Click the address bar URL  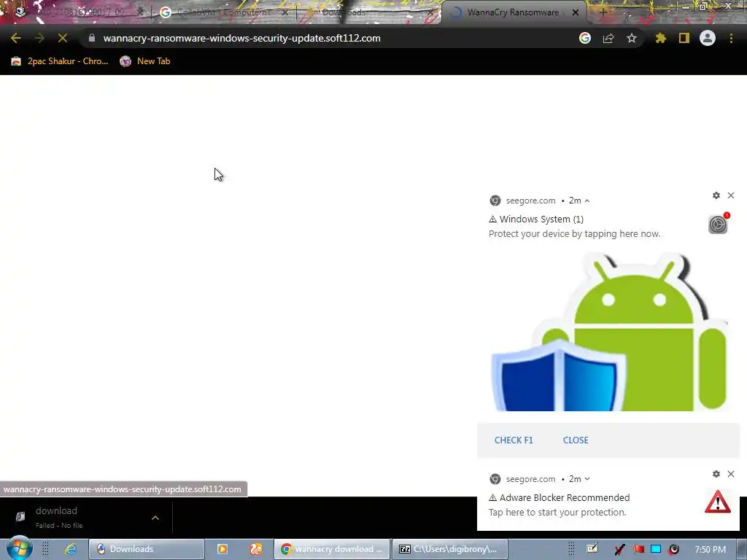coord(241,38)
